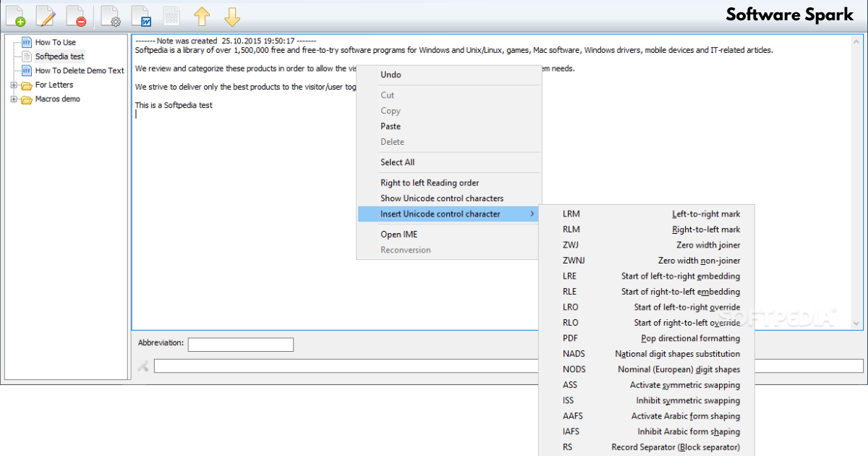This screenshot has width=868, height=456.
Task: Click the 'This is a Softpedia test' line
Action: (x=174, y=106)
